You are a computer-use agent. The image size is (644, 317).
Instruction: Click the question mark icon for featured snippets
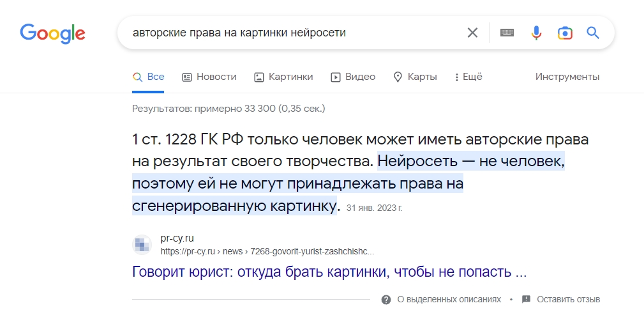click(x=386, y=299)
